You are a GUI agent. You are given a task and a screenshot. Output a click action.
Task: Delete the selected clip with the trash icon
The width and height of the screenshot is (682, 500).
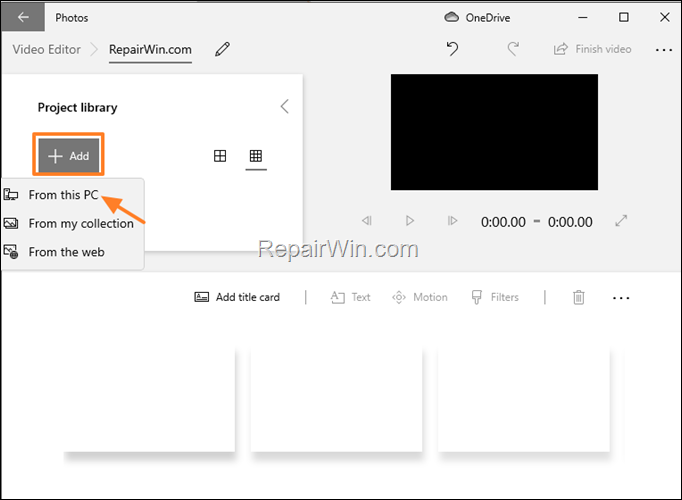click(x=578, y=297)
